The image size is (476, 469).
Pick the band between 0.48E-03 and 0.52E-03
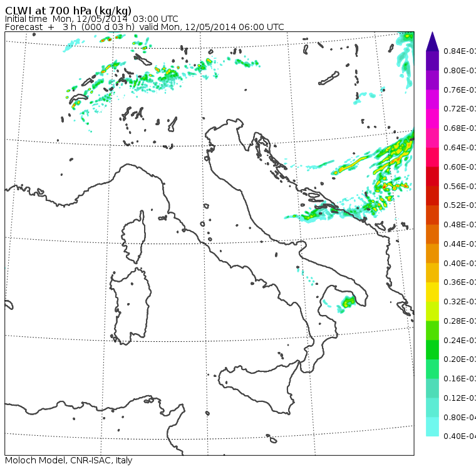point(432,215)
